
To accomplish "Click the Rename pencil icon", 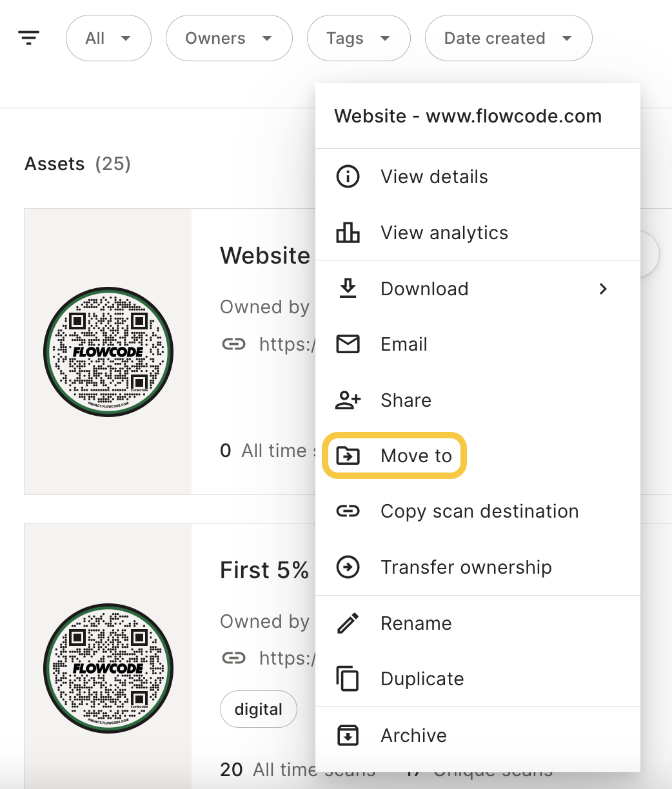I will click(348, 623).
